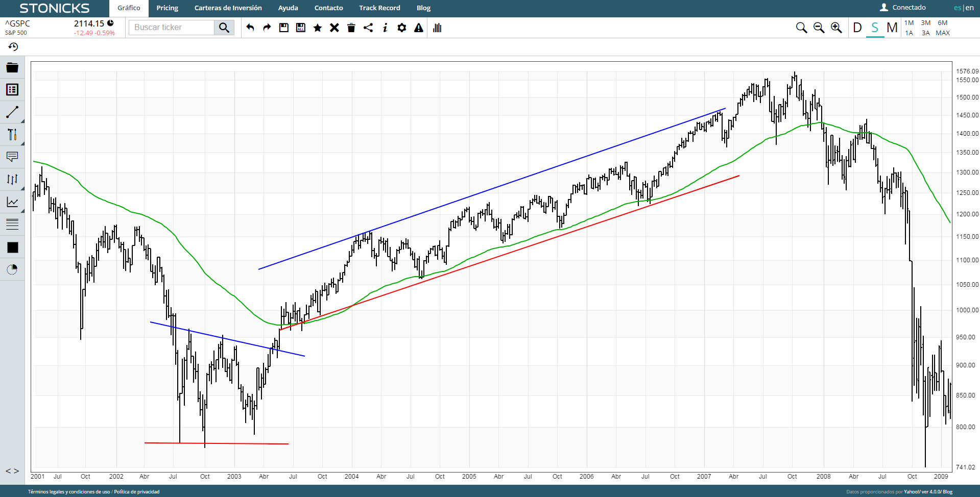
Task: Click the redo arrow icon
Action: (x=267, y=28)
